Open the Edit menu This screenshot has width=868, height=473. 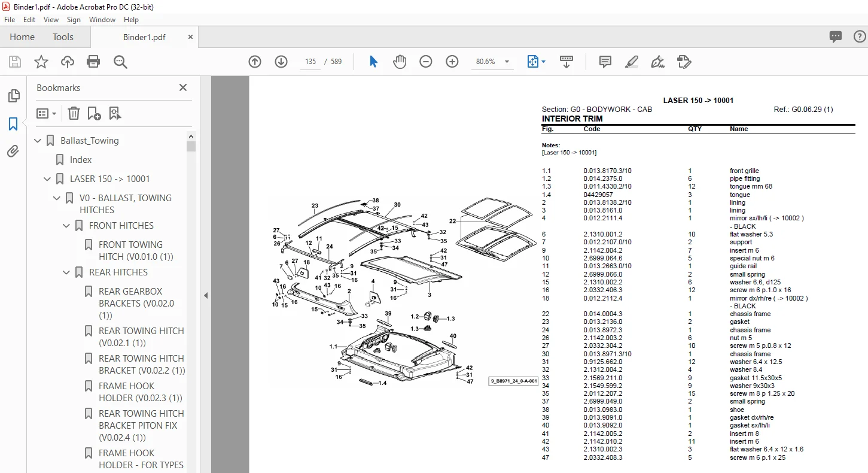tap(29, 20)
